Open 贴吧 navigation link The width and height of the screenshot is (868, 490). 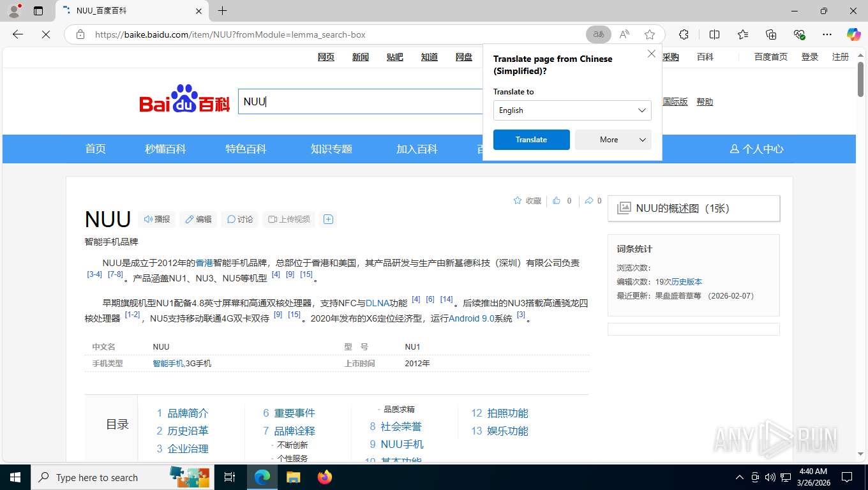pyautogui.click(x=395, y=57)
